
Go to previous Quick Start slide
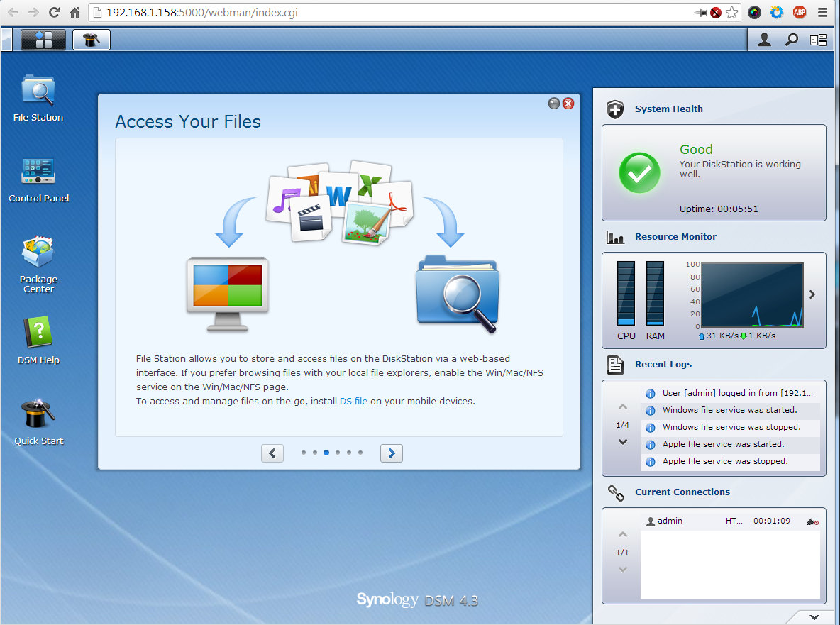click(x=272, y=453)
